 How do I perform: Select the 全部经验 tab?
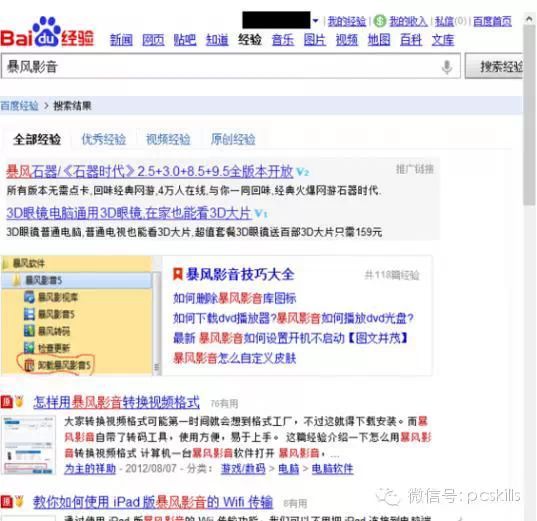click(x=37, y=139)
